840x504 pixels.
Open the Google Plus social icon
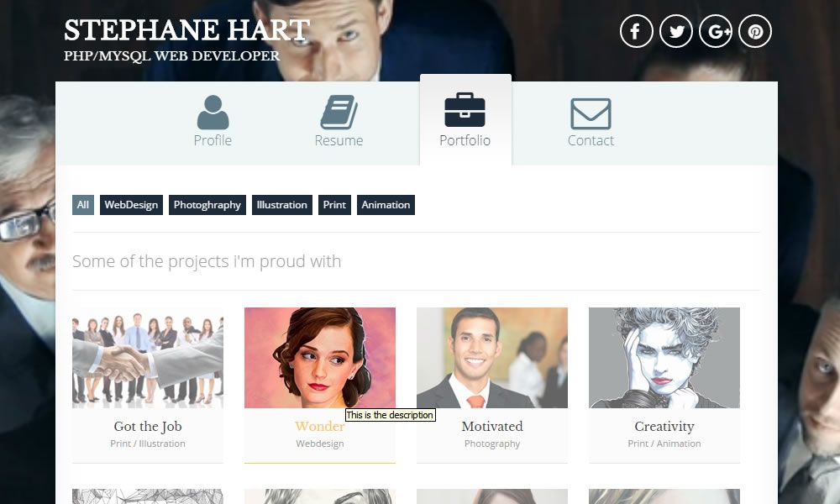coord(716,32)
